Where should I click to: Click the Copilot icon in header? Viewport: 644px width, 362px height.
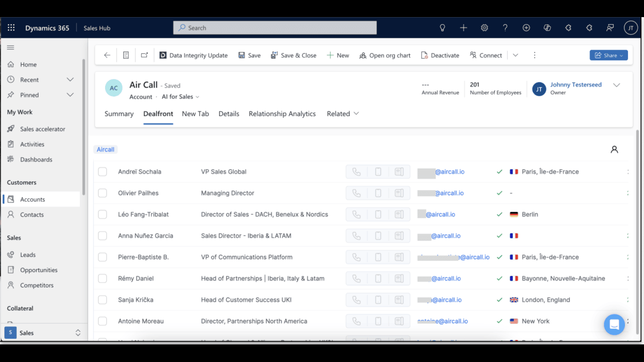click(547, 28)
